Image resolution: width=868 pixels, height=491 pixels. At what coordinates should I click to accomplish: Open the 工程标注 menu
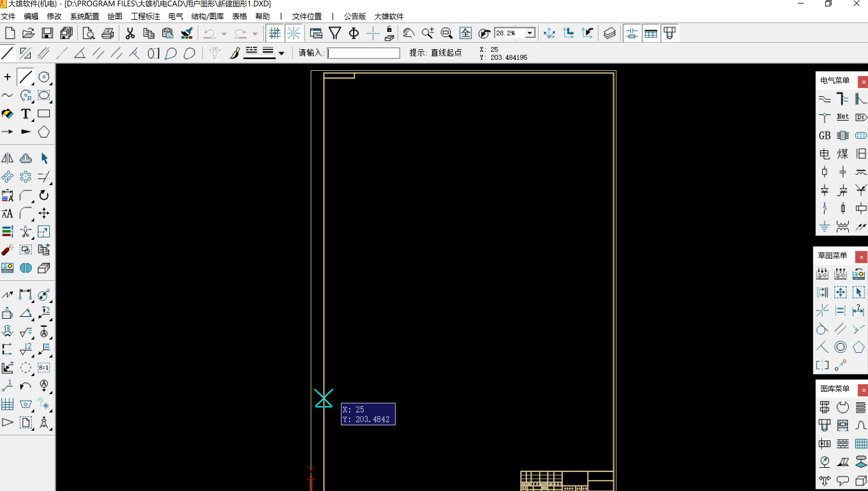pyautogui.click(x=146, y=16)
